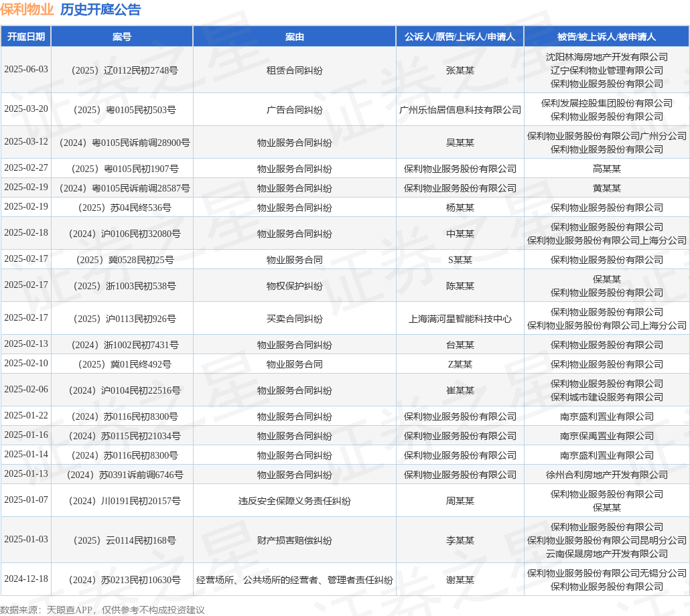Click the 广告合同纠纷 cause cell
The width and height of the screenshot is (690, 616).
[294, 110]
